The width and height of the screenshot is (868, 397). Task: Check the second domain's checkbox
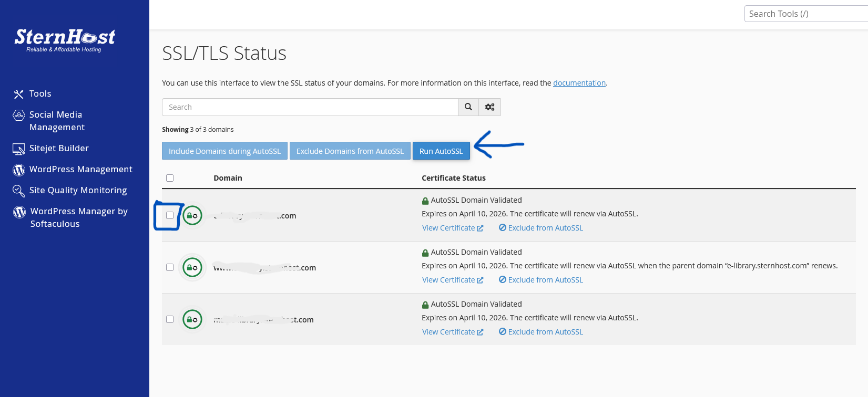(170, 267)
